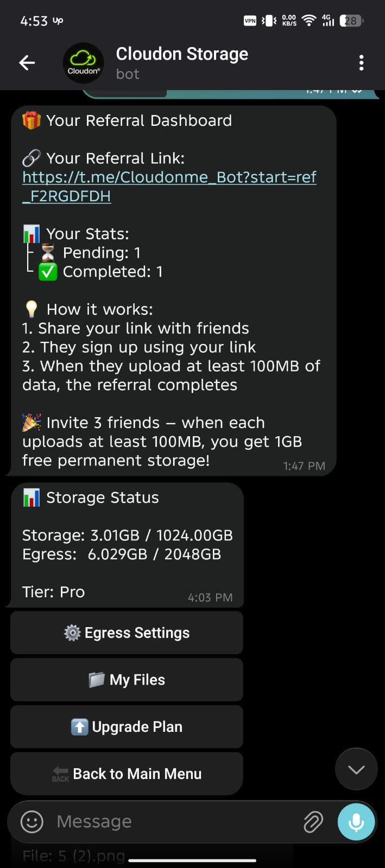The image size is (385, 868).
Task: Tap the Cloudon Storage chat title
Action: [x=182, y=54]
